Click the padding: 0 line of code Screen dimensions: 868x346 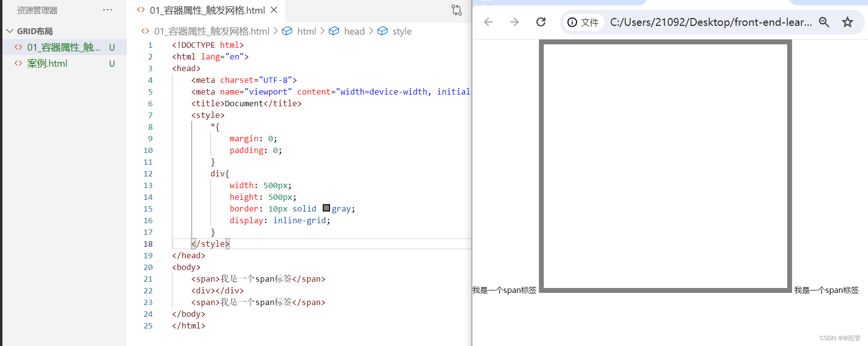point(256,150)
